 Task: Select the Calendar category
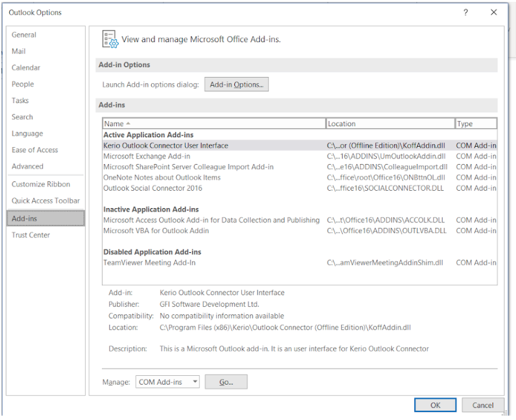pos(26,68)
